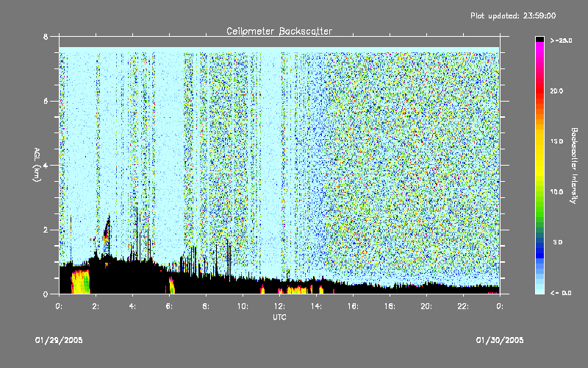Pick the yellow section of the colorbar
Screen dimensions: 588x368
[539, 154]
